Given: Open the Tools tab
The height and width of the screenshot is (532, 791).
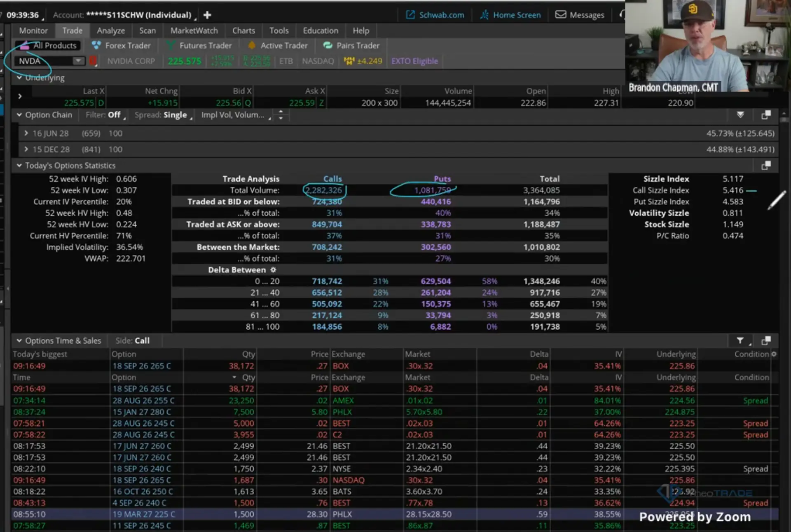Looking at the screenshot, I should click(279, 30).
